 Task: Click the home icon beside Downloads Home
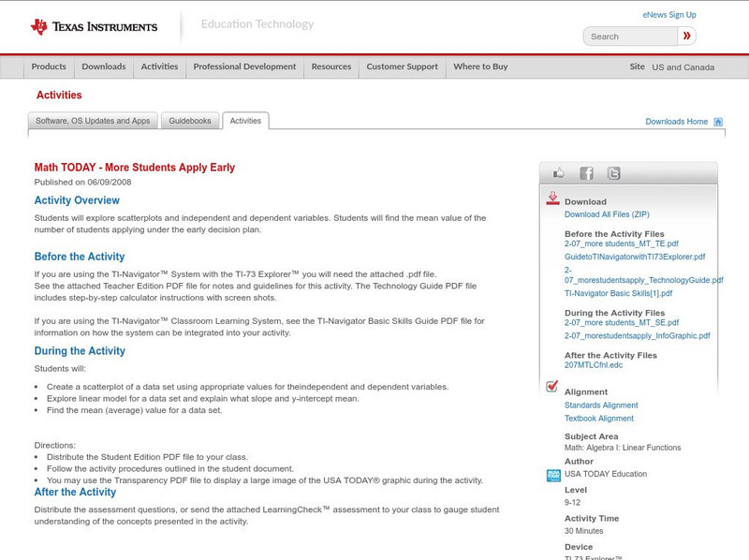tap(718, 122)
